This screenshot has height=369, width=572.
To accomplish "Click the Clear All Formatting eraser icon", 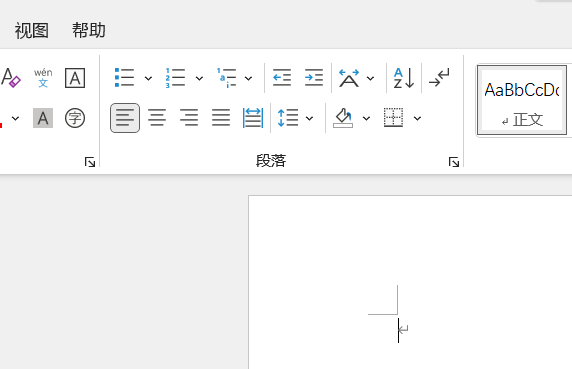I will [10, 78].
